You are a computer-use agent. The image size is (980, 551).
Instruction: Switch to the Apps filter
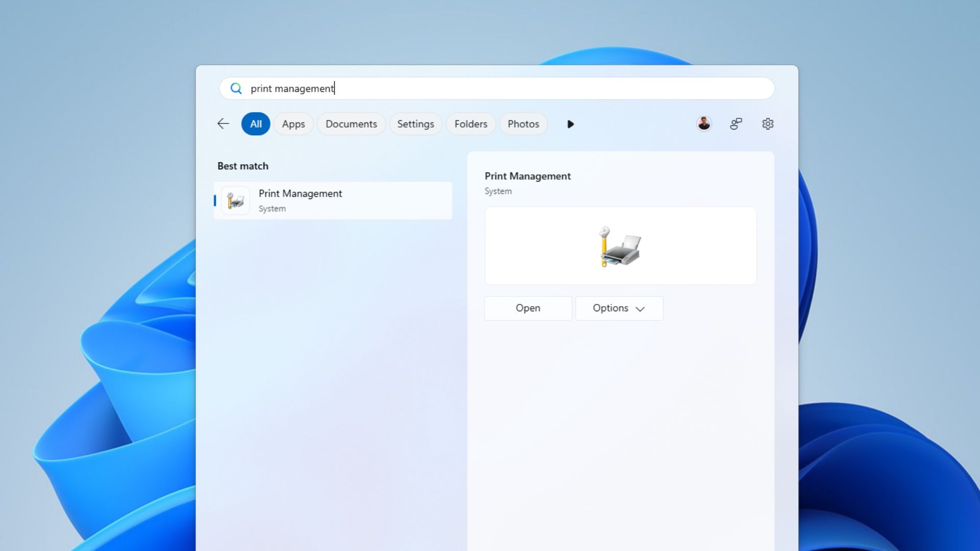[293, 124]
